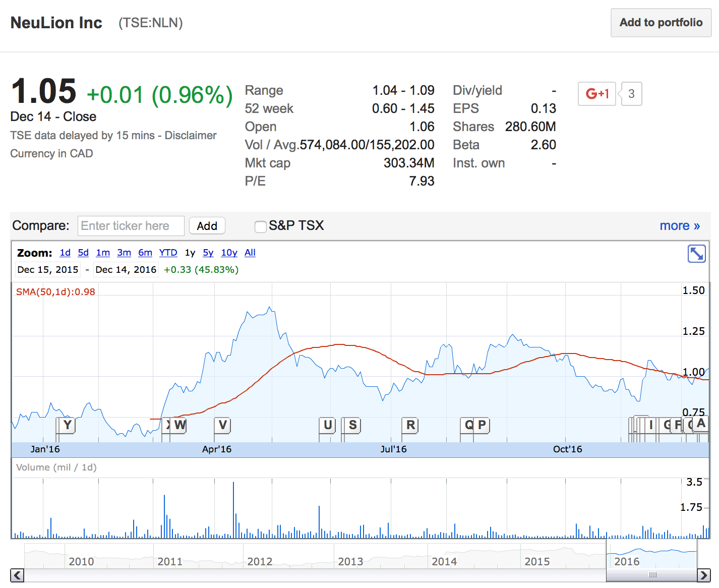Open news flag P on the chart
This screenshot has width=719, height=588.
[x=482, y=425]
